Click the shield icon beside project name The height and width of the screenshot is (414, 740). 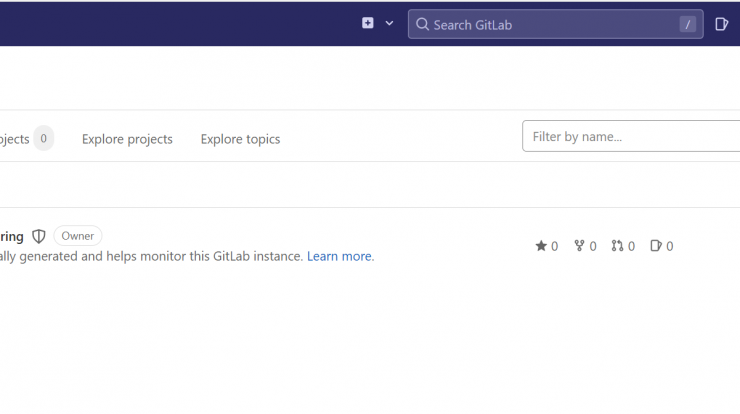click(x=39, y=237)
